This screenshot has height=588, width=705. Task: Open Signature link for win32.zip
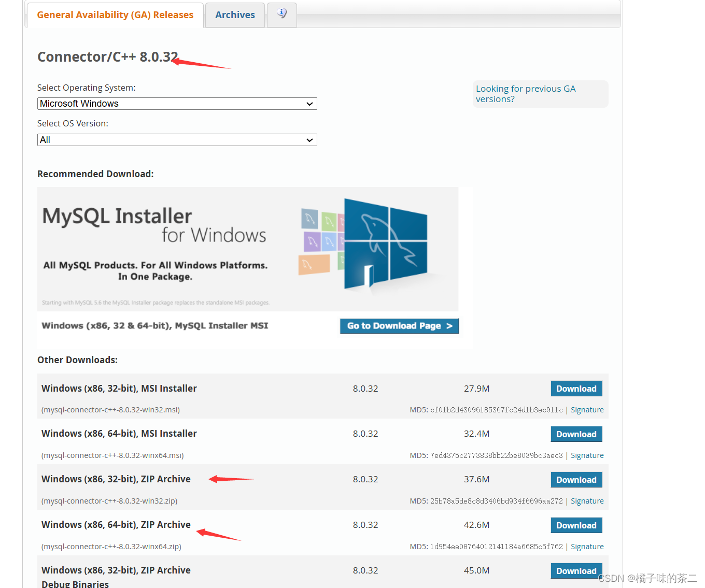[x=587, y=501]
